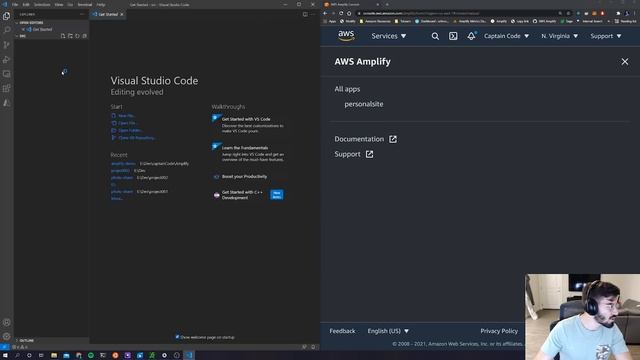
Task: Expand AWS Services dropdown
Action: 389,36
